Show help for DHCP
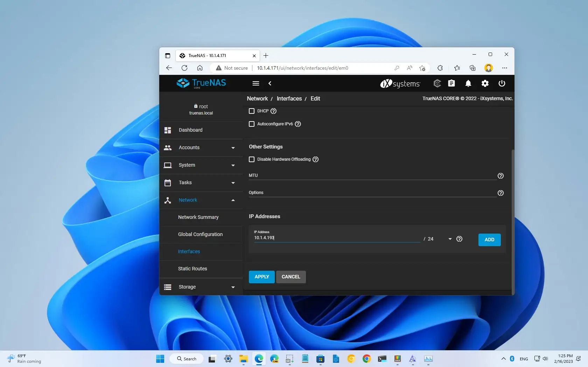 point(274,111)
